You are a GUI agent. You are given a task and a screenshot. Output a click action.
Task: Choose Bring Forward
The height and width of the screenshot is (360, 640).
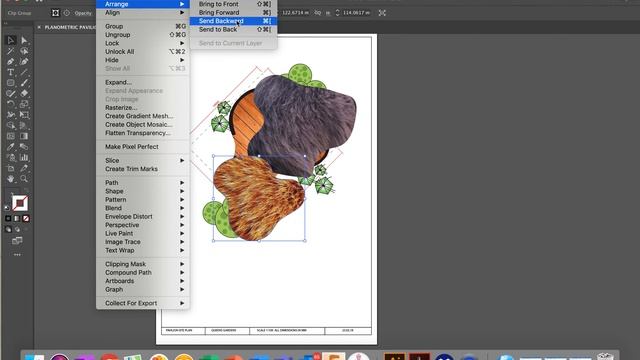coord(233,13)
